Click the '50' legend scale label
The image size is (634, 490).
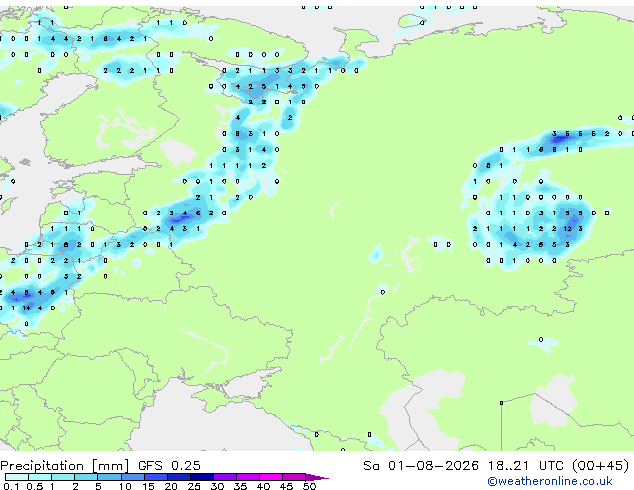click(x=310, y=486)
